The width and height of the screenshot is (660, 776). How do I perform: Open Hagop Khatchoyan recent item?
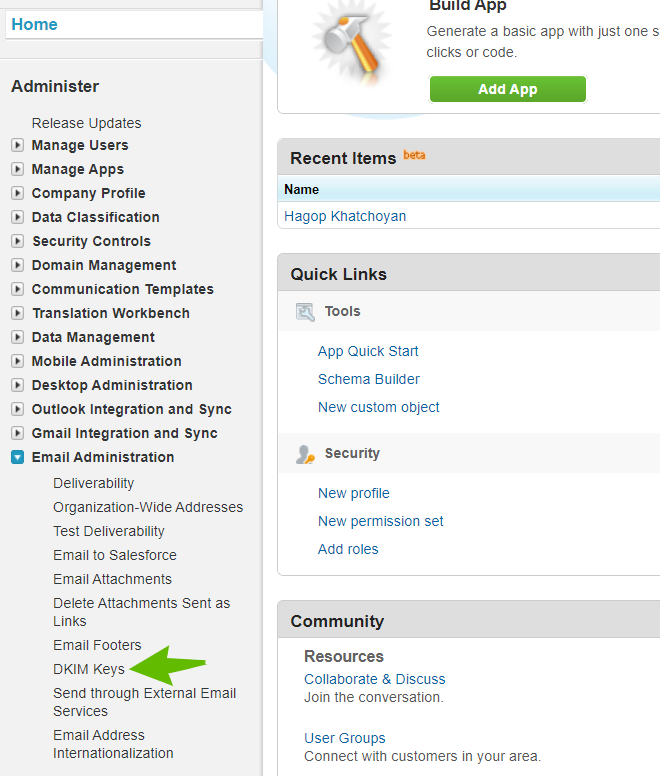point(345,216)
